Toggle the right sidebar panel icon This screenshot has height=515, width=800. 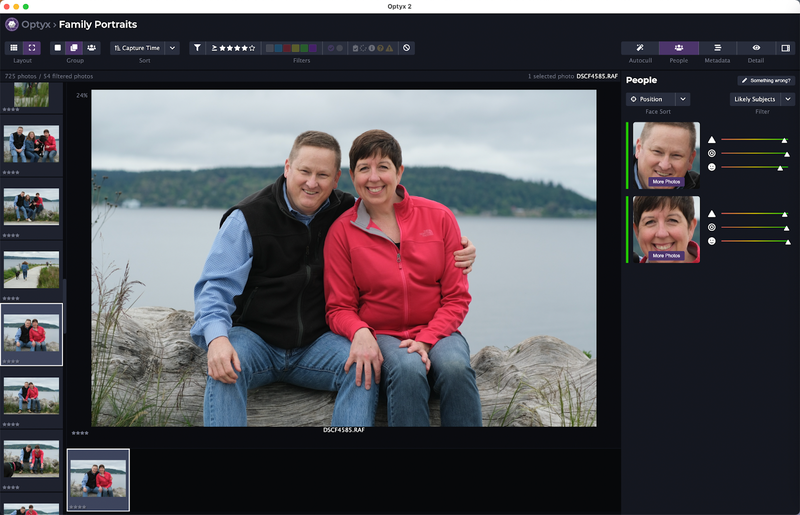coord(785,47)
